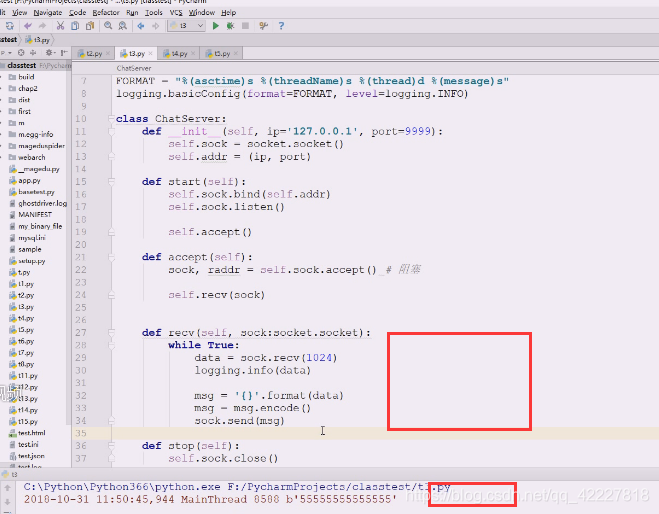
Task: Start debugging with the bug icon
Action: pos(230,26)
